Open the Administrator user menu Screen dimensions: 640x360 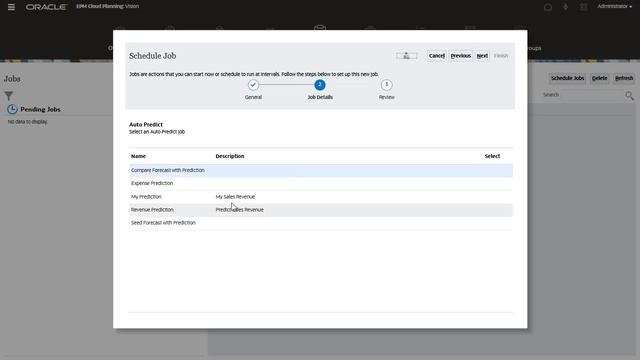(614, 7)
